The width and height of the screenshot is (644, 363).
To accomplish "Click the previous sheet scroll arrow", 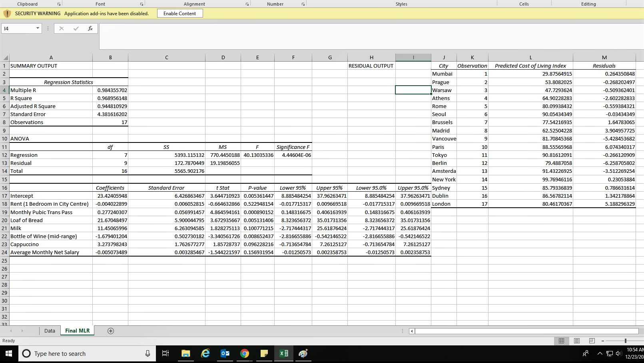I will click(x=11, y=331).
